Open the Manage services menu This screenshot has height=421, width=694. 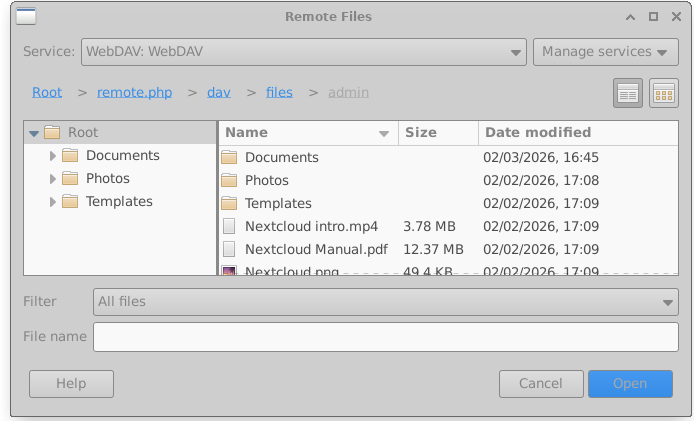(605, 52)
